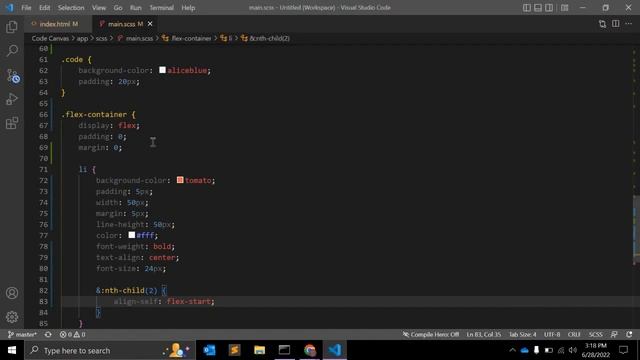The image size is (640, 360).
Task: Open the editor More Actions ellipsis
Action: coord(629,24)
